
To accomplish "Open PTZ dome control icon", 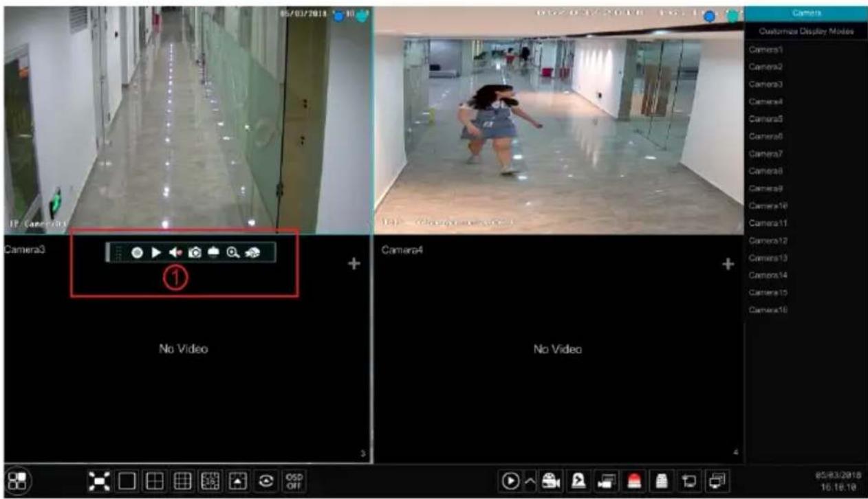I will pos(214,252).
